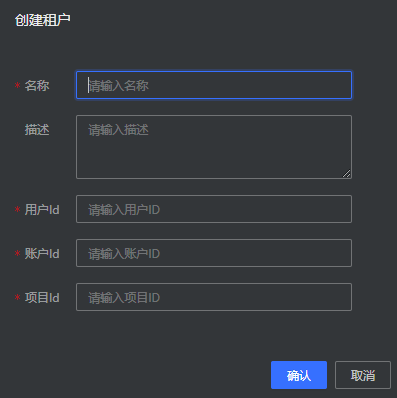Viewport: 397px width, 398px height.
Task: Click the red asterisk beside 名称
Action: click(17, 86)
